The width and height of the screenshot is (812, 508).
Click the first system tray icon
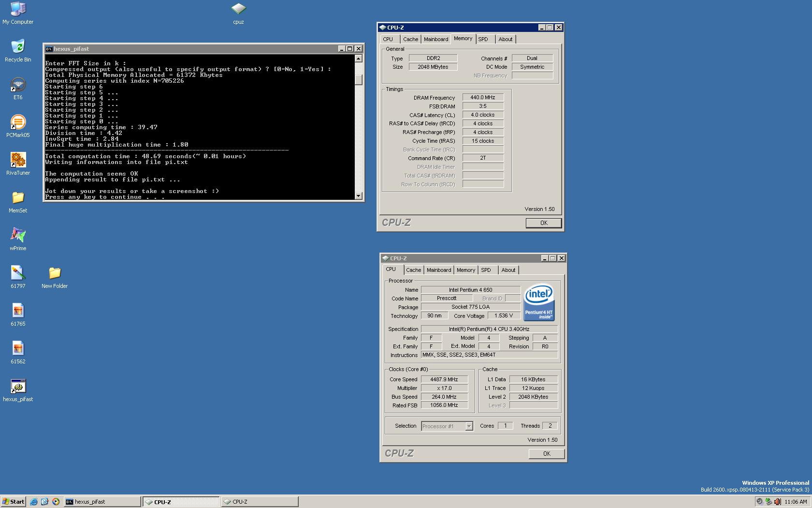[x=759, y=502]
